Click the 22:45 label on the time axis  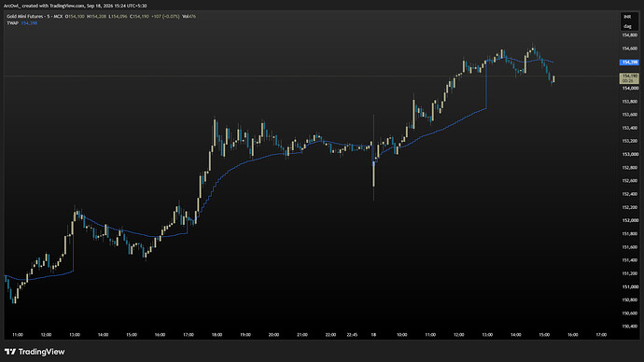click(x=352, y=335)
